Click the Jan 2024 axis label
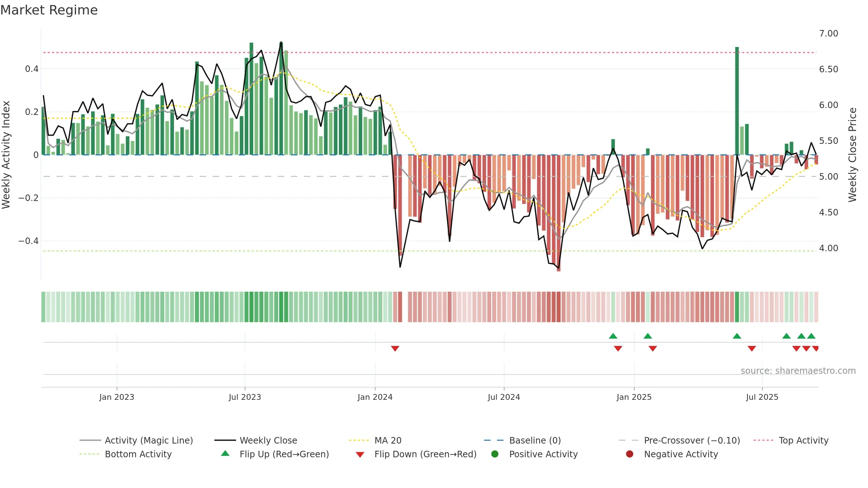 click(375, 397)
